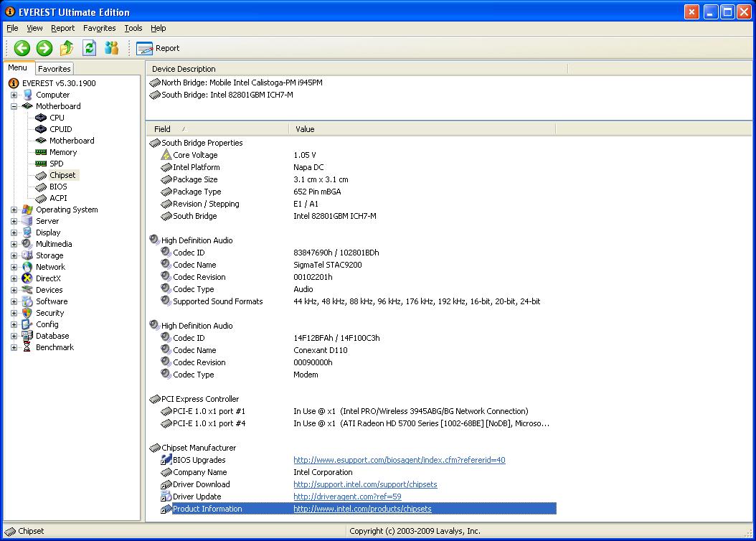
Task: Select the BIOS tree item
Action: 58,187
